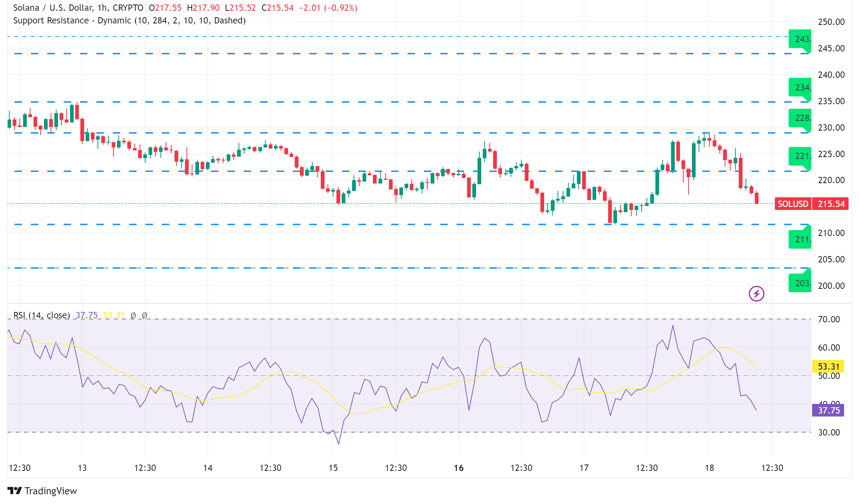Click the 18 date marker on time axis
Image resolution: width=859 pixels, height=504 pixels.
(709, 468)
